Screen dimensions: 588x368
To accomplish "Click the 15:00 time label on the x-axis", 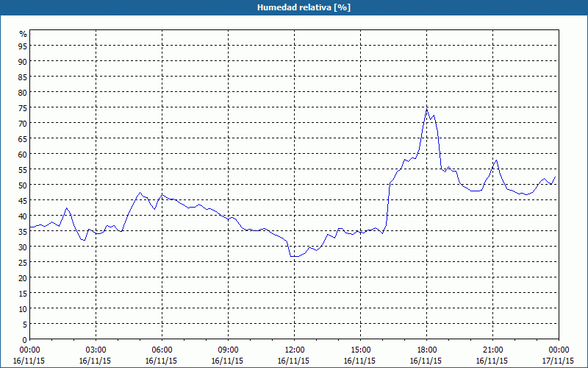I will (x=360, y=350).
